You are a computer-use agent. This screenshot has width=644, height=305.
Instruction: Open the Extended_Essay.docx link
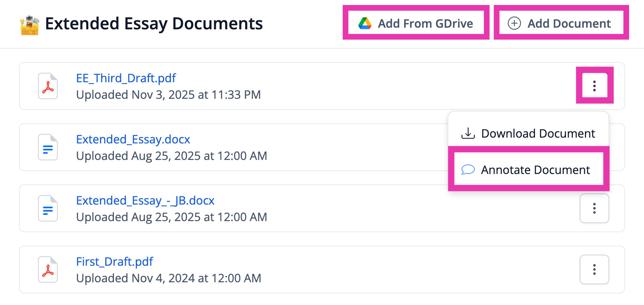point(133,139)
